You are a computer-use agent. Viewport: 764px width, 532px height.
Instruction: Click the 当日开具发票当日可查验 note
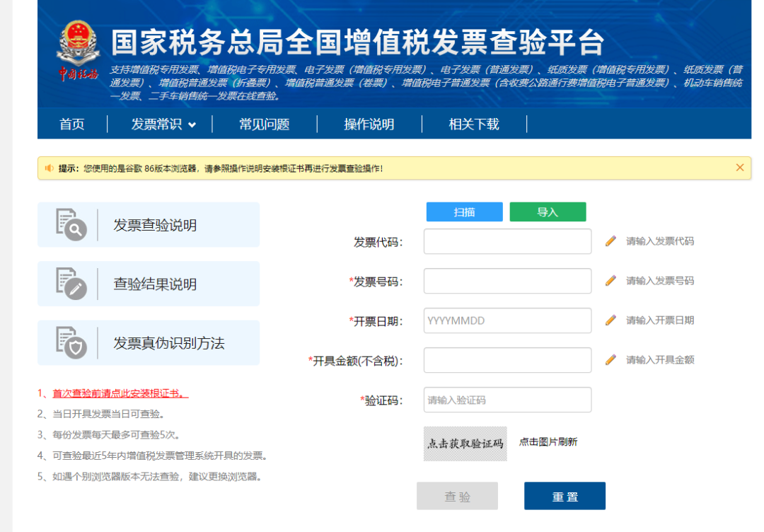(103, 414)
